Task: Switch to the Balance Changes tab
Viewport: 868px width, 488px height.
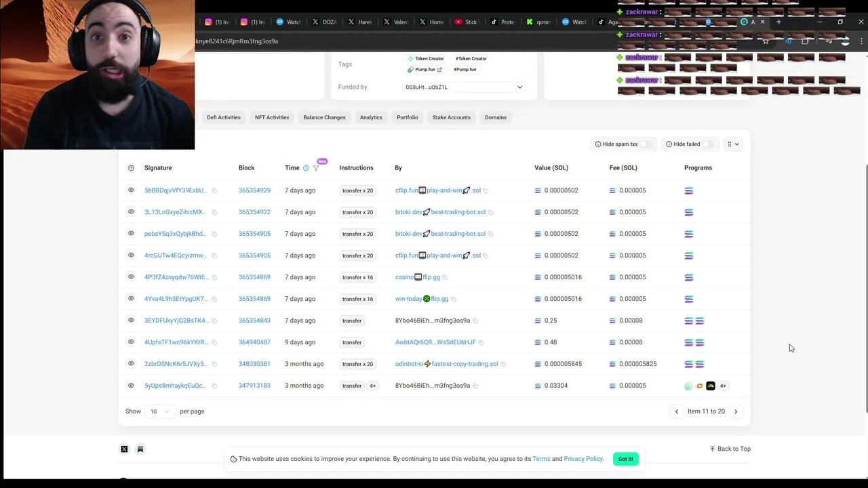Action: [x=324, y=117]
